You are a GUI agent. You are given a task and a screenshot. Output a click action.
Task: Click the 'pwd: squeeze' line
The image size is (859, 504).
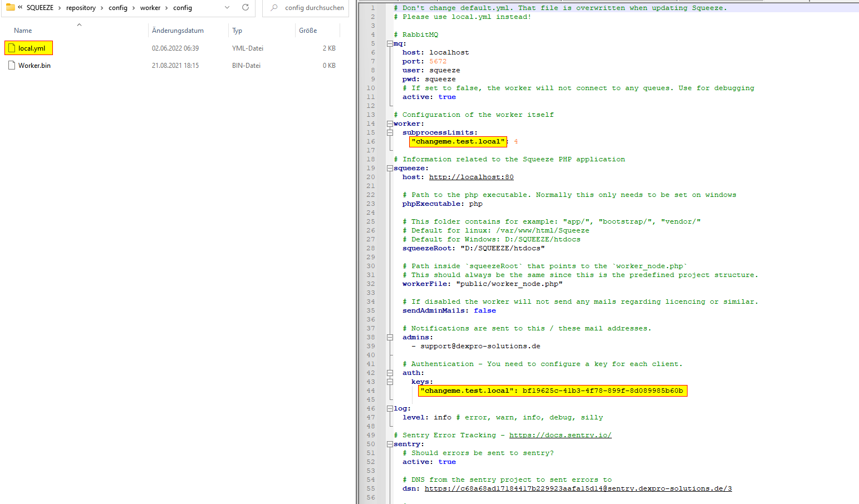[x=429, y=79]
